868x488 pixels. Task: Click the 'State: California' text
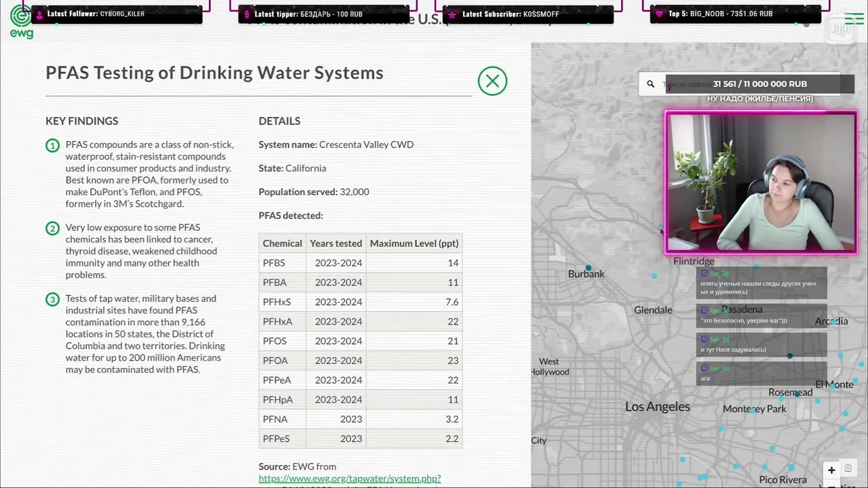pyautogui.click(x=292, y=169)
